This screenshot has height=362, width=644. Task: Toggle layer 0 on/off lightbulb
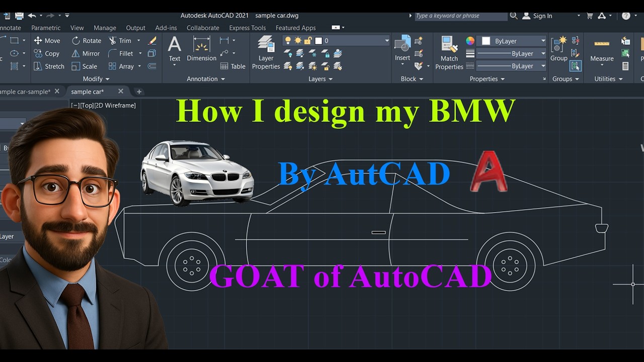(x=288, y=41)
